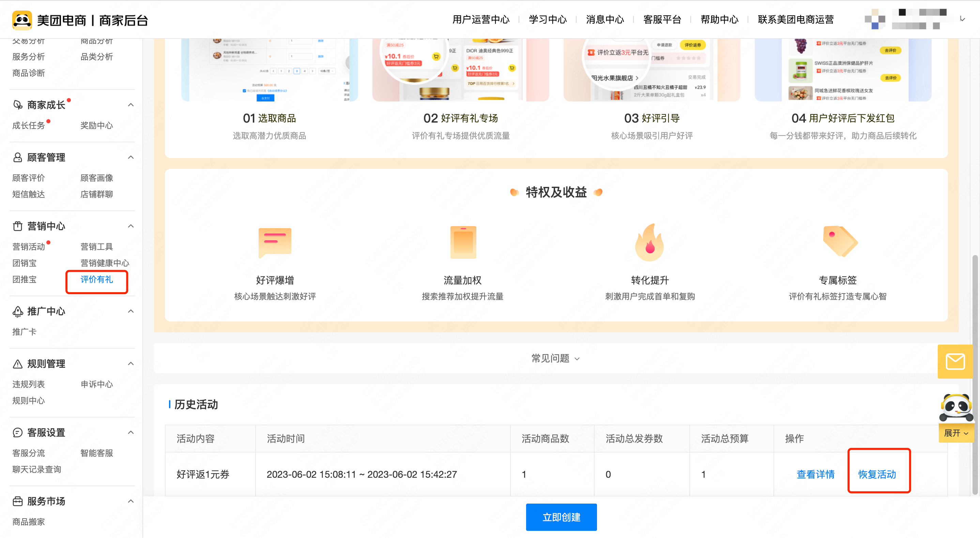The width and height of the screenshot is (980, 538).
Task: Open 用户运营中心 in the top navigation
Action: point(480,20)
